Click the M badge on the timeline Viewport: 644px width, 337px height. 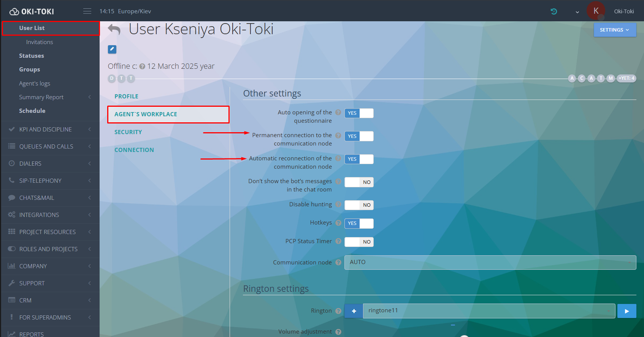(611, 78)
